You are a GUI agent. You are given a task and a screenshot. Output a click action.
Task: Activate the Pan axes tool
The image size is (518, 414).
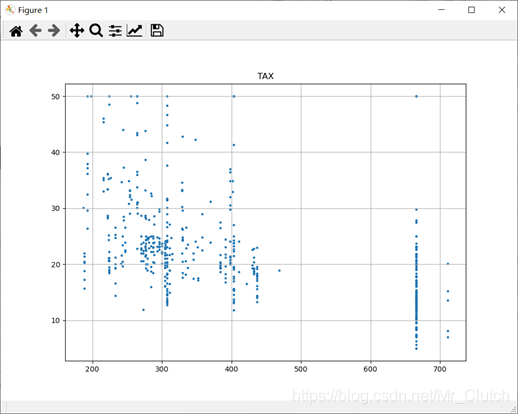click(77, 31)
